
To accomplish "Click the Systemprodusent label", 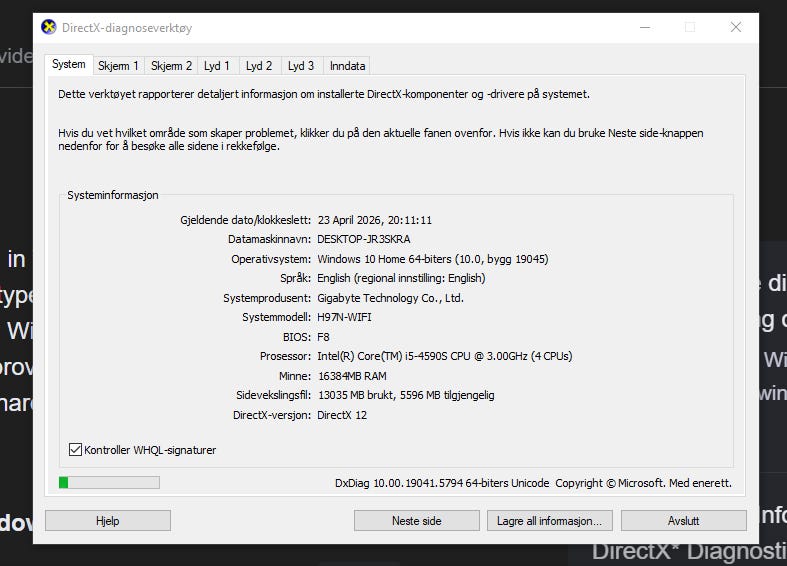I will [x=267, y=298].
